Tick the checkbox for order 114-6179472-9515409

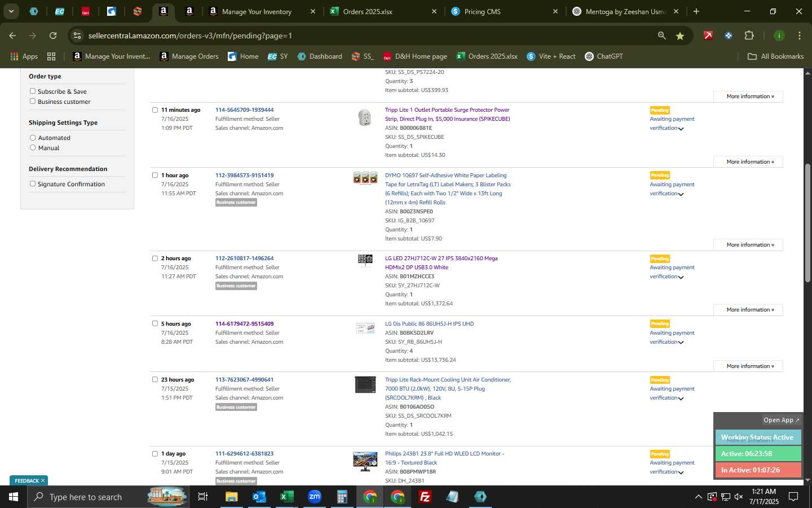(x=155, y=323)
